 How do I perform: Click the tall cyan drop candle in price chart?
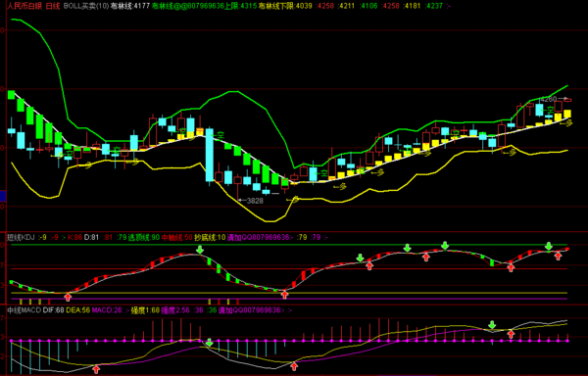click(x=210, y=155)
